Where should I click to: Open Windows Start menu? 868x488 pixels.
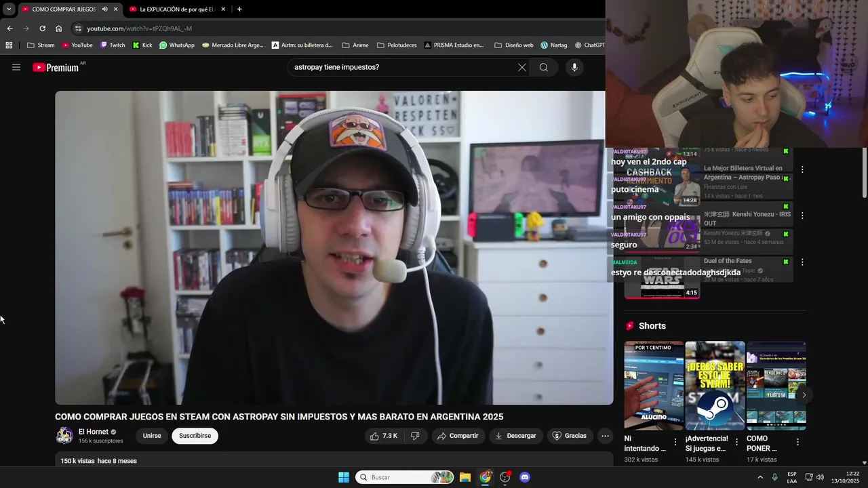344,477
